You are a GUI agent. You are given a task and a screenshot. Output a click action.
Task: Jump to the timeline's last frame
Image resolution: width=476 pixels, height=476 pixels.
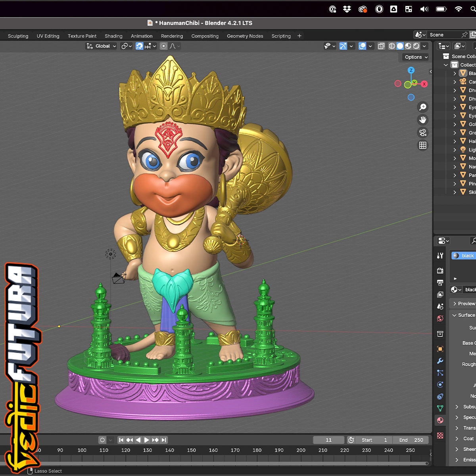coord(164,440)
